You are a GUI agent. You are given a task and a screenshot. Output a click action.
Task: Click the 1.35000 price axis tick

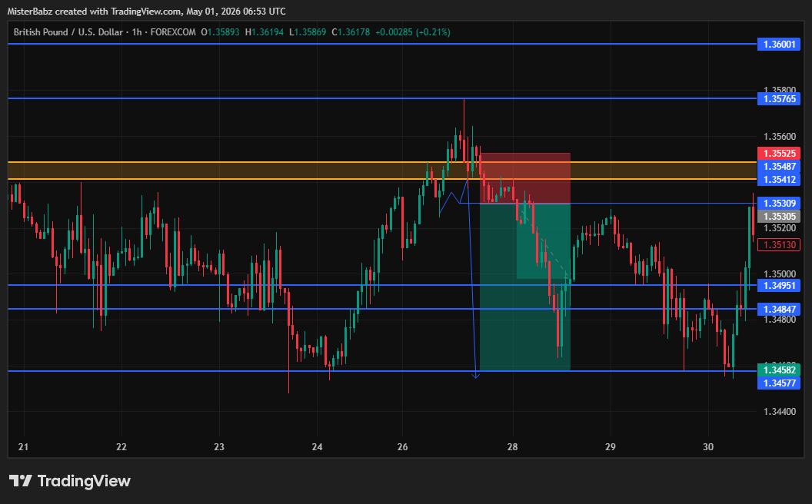coord(780,274)
